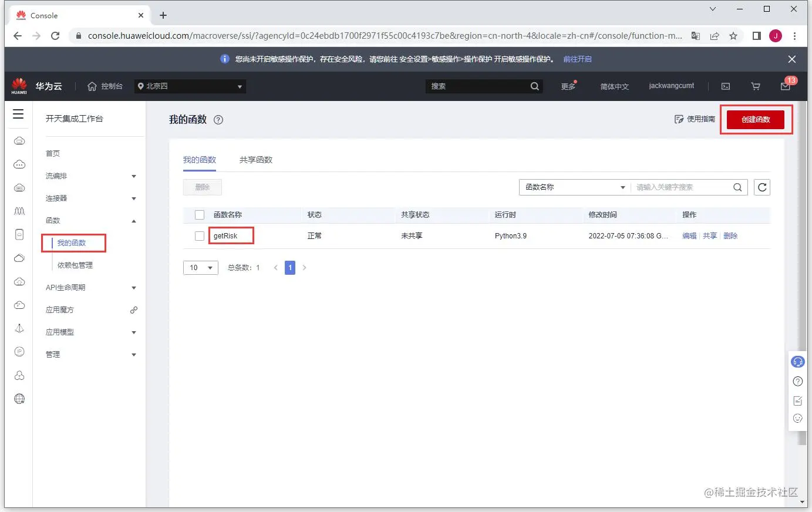812x512 pixels.
Task: Dismiss the security warning banner
Action: point(792,59)
